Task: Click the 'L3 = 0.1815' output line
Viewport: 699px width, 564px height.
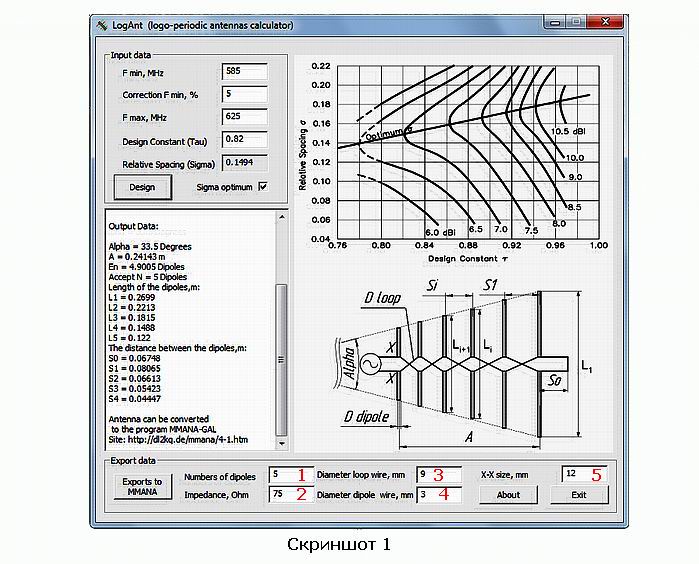Action: 132,318
